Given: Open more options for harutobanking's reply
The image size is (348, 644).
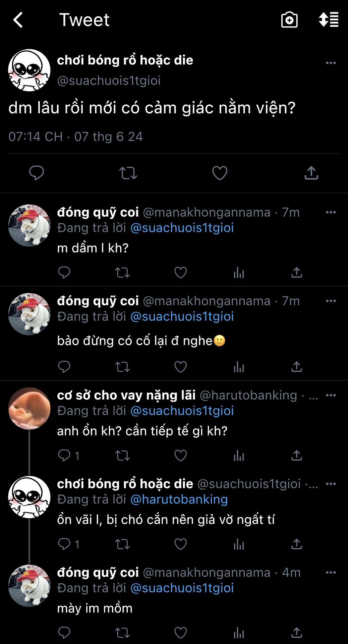Looking at the screenshot, I should (x=331, y=395).
